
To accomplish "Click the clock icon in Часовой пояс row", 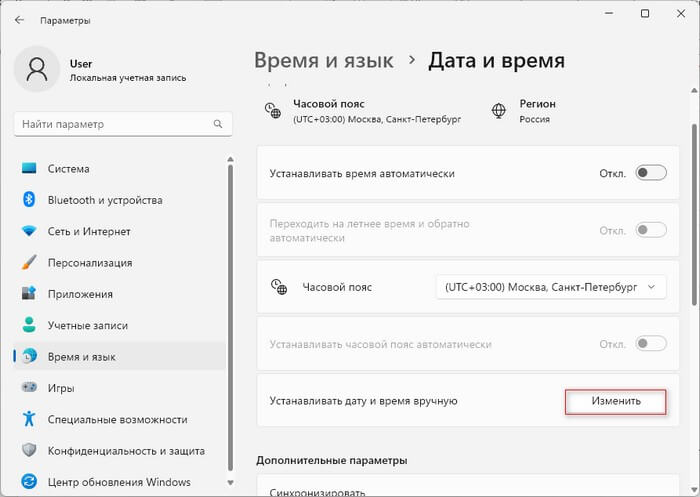I will 279,287.
